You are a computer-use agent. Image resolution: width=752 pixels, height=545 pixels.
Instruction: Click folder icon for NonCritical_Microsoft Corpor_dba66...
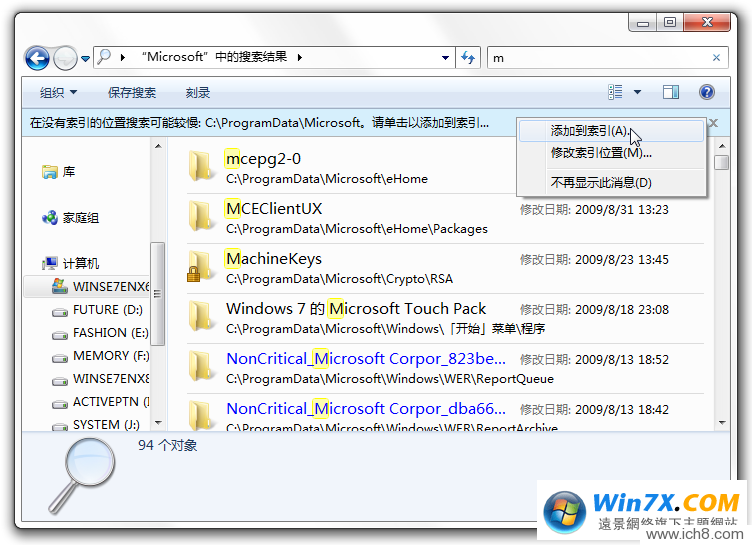coord(201,415)
